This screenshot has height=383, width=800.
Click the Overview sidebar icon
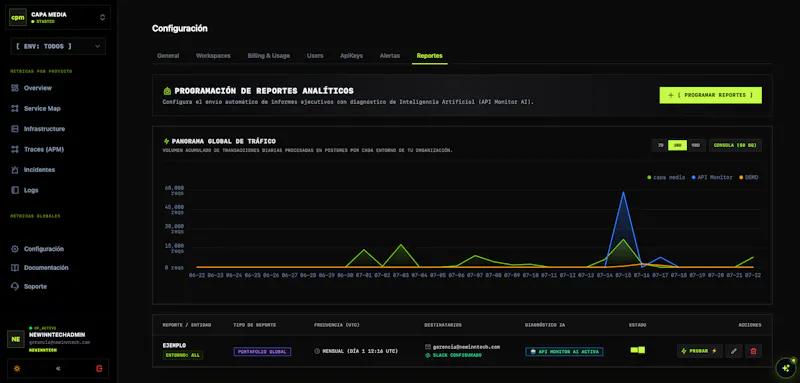15,88
